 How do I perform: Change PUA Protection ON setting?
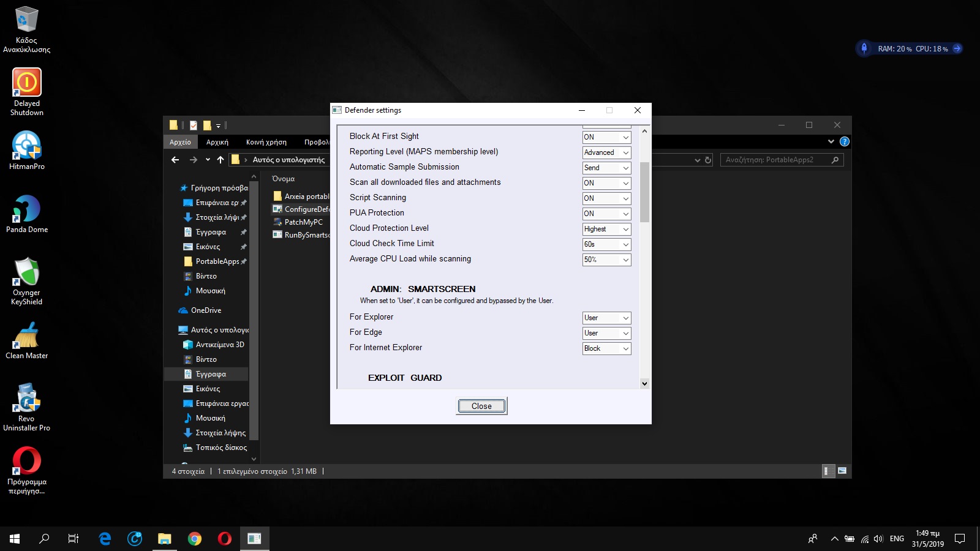[x=606, y=214]
